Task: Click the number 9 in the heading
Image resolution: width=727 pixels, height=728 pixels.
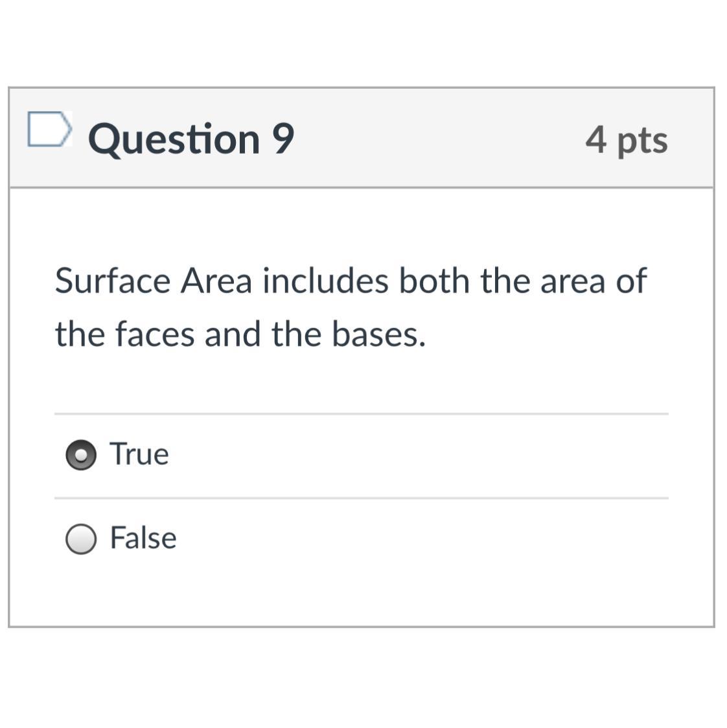Action: point(283,138)
